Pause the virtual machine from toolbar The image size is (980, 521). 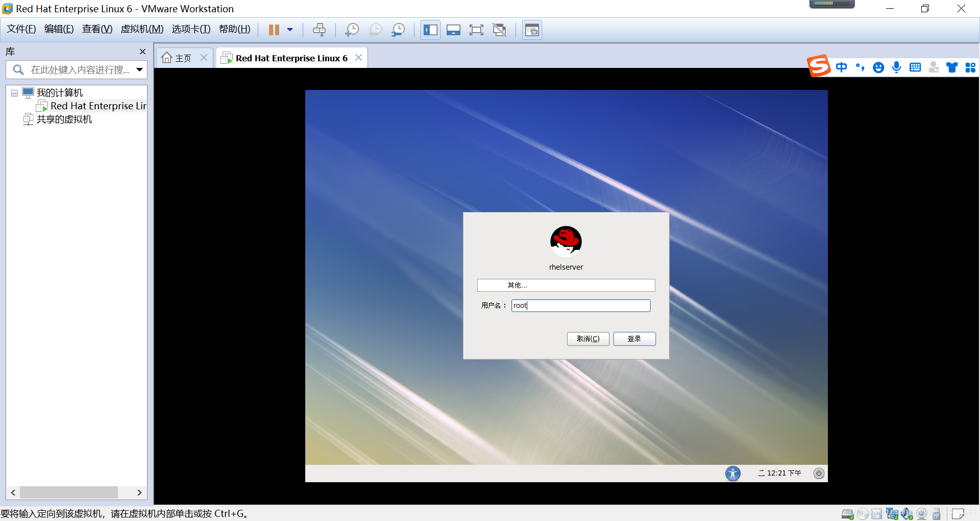(274, 30)
